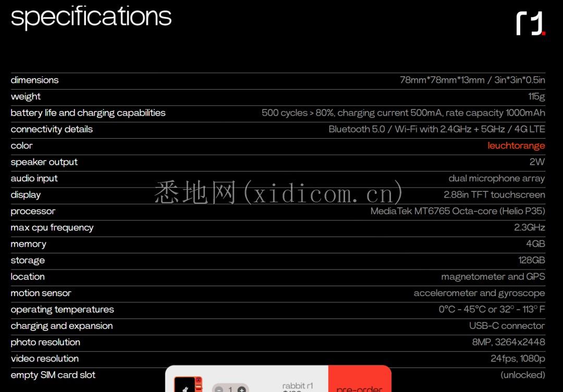This screenshot has height=392, width=563.
Task: Click the 2.88in TFT touchscreen text
Action: [x=494, y=195]
